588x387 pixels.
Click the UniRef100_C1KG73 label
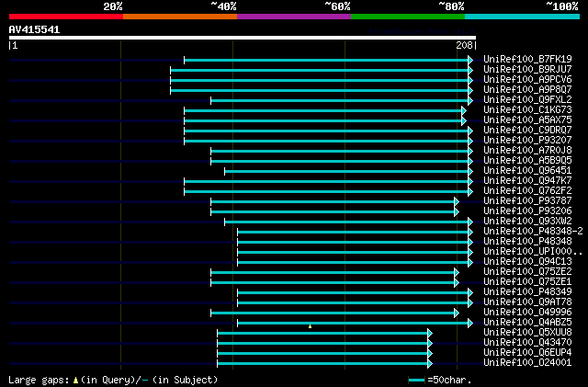click(x=527, y=110)
